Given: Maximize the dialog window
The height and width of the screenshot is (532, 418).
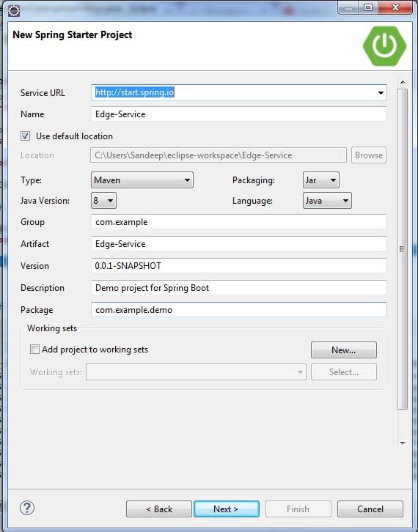Looking at the screenshot, I should click(x=368, y=7).
